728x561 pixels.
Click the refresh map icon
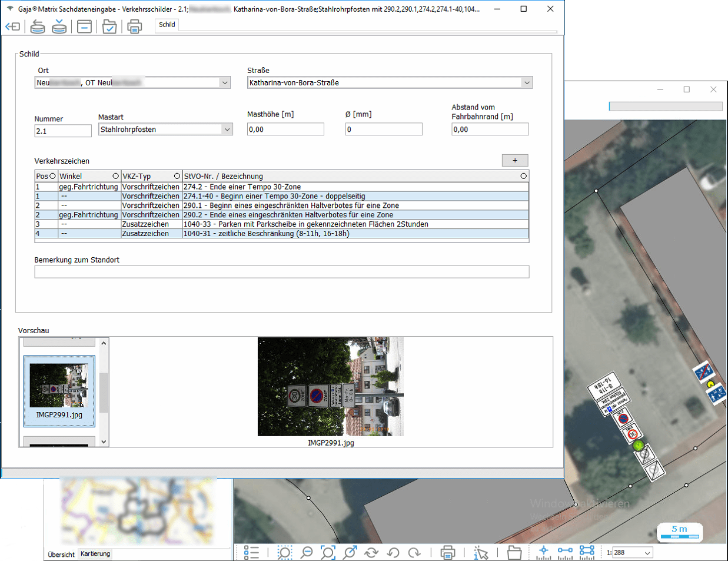point(371,552)
